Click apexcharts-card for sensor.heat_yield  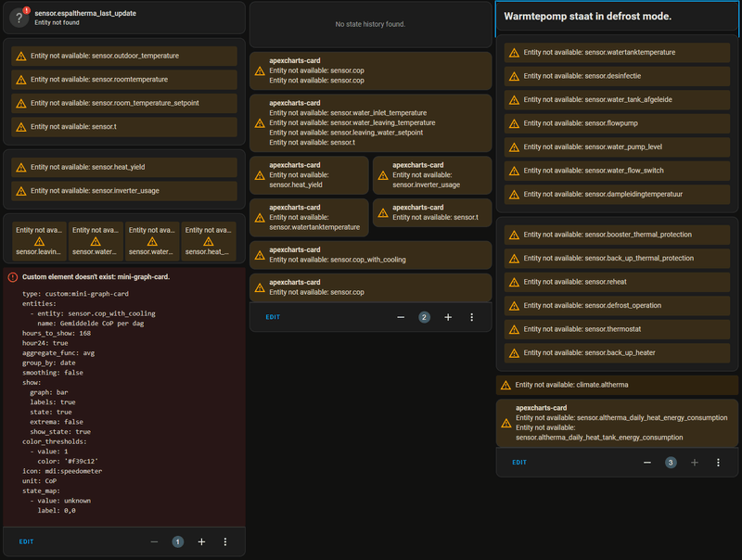pos(309,175)
